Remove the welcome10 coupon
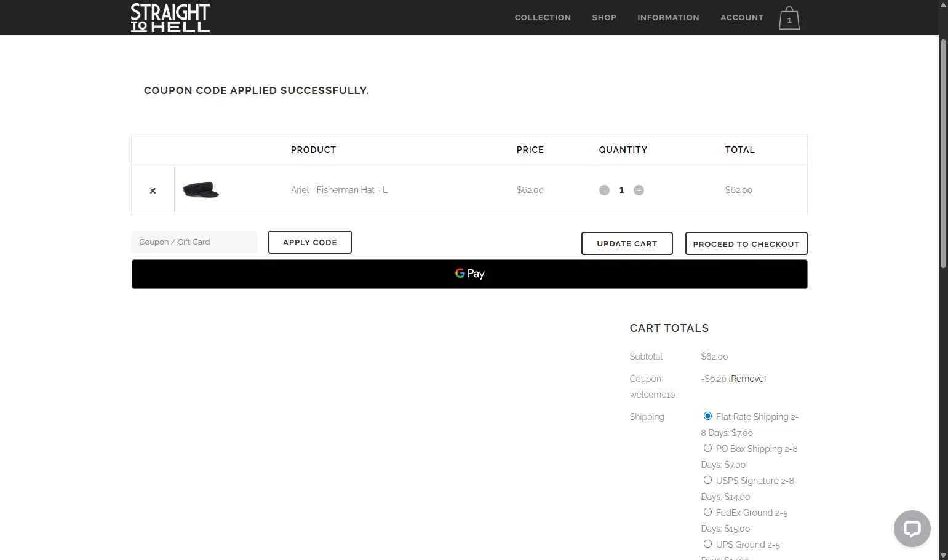 [747, 379]
